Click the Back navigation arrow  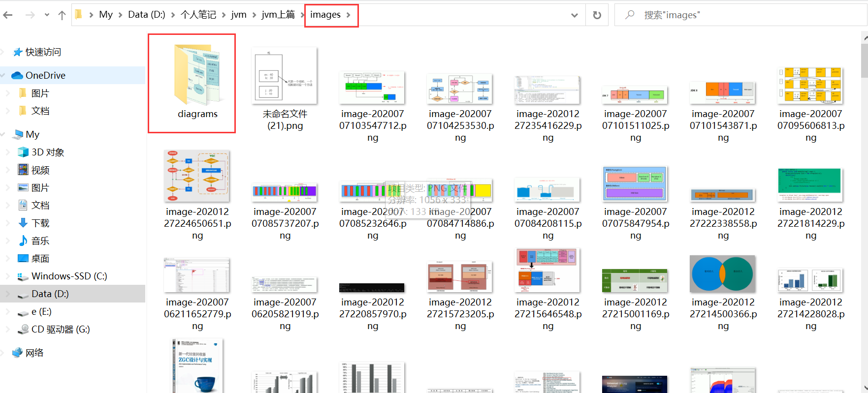pos(8,15)
